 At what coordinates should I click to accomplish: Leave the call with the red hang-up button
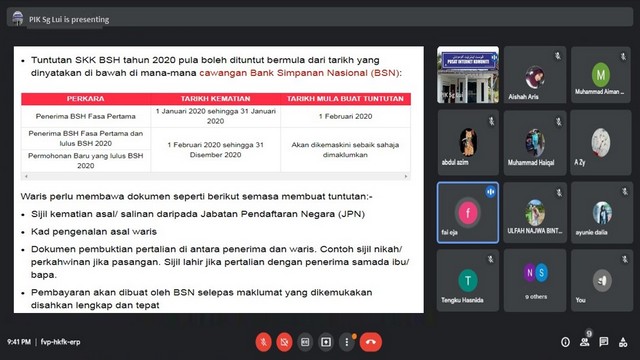pyautogui.click(x=371, y=342)
